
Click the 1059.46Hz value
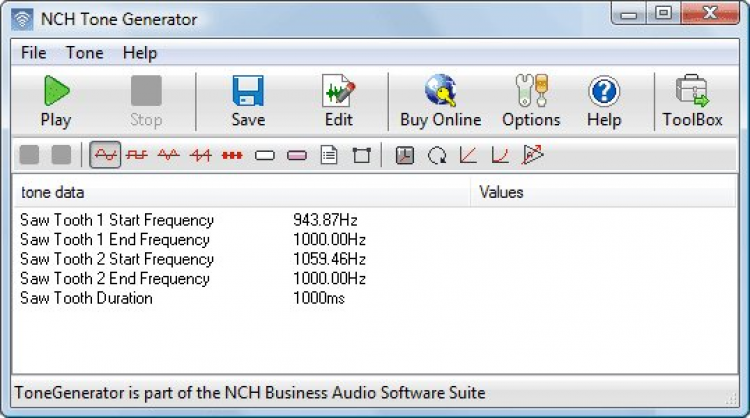coord(329,259)
